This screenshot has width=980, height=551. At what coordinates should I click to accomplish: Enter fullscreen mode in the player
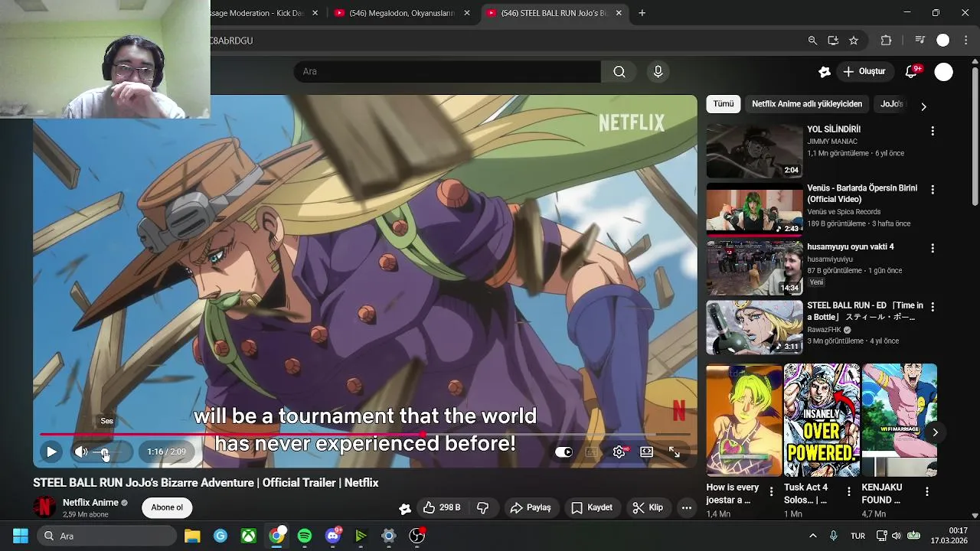[x=675, y=452]
